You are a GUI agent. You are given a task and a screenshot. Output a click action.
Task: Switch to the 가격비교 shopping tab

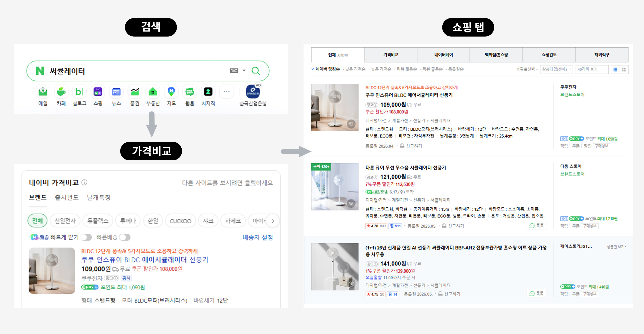pos(391,55)
